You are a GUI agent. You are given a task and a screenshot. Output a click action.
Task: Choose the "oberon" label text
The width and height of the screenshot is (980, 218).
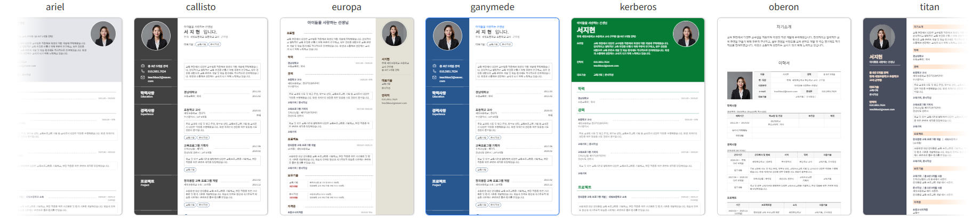pos(784,7)
